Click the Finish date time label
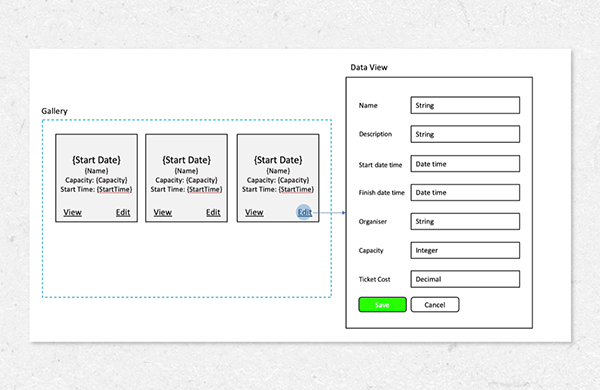This screenshot has height=390, width=600. pos(382,193)
